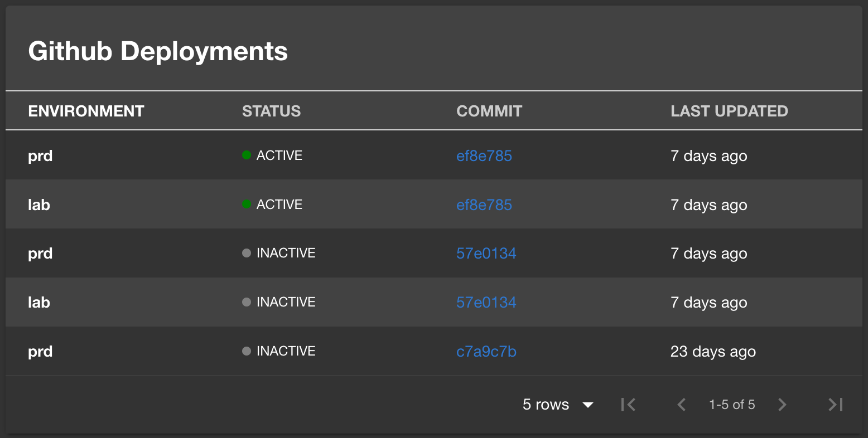Jump to the last page icon
The height and width of the screenshot is (438, 868).
coord(834,405)
